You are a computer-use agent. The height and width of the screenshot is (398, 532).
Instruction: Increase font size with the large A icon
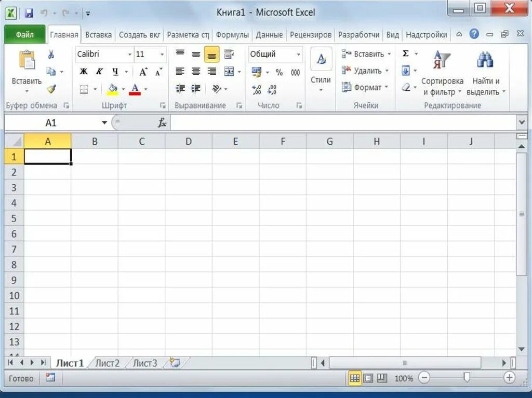pyautogui.click(x=143, y=72)
